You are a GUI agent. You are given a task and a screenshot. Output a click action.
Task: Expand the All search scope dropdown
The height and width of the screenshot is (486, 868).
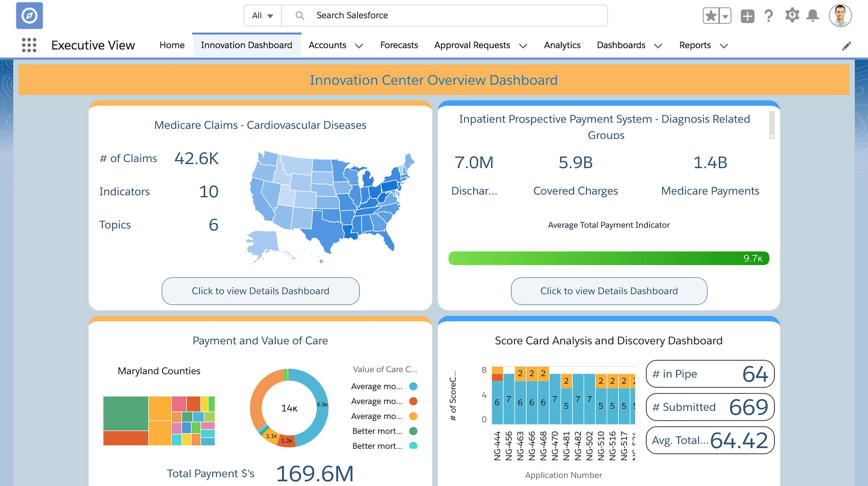pos(262,16)
